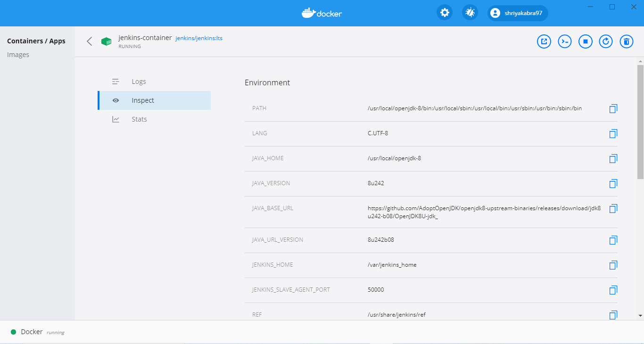Stop the jenkins-container

585,41
